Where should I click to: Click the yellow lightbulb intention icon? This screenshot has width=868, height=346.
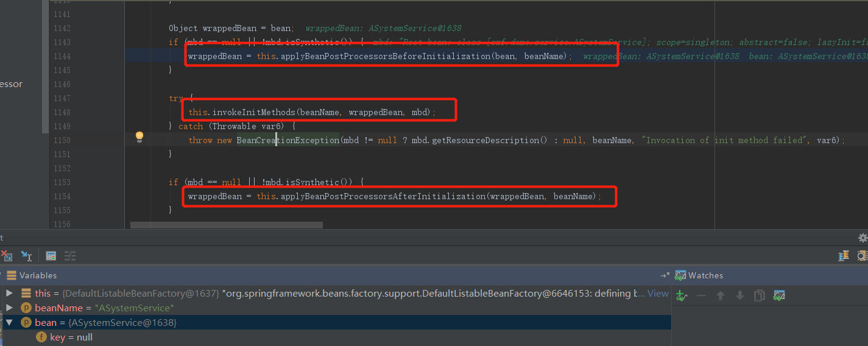(x=139, y=136)
